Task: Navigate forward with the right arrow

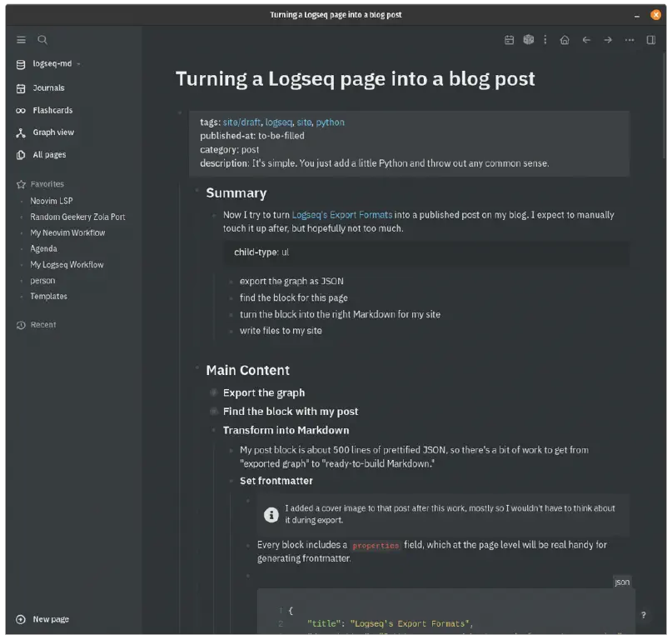Action: (608, 40)
